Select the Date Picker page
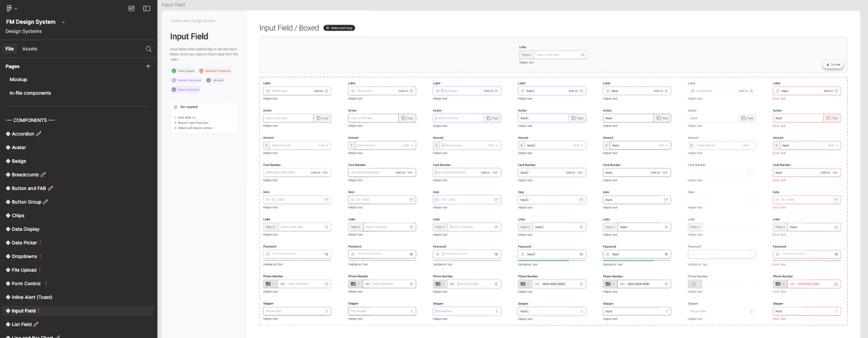This screenshot has width=868, height=338. [x=78, y=243]
